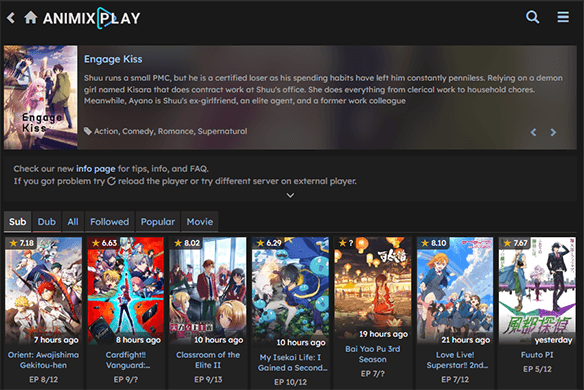Click the 6.63 star rating badge
This screenshot has height=390, width=584.
click(104, 243)
